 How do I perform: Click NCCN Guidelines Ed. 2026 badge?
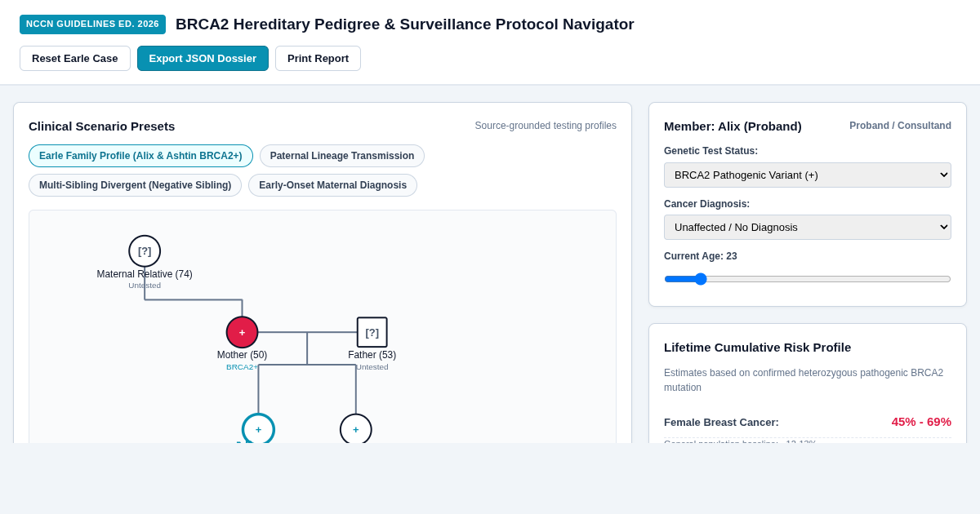coord(92,24)
